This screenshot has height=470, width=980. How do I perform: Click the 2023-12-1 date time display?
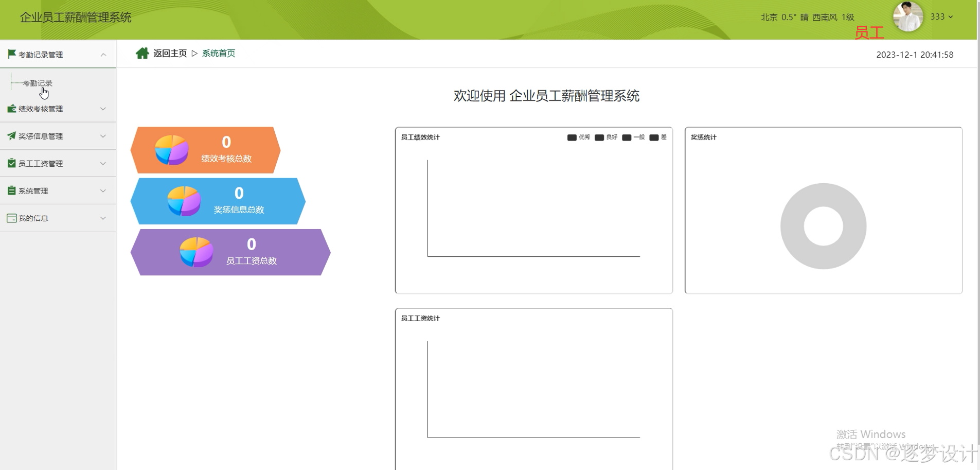point(915,55)
